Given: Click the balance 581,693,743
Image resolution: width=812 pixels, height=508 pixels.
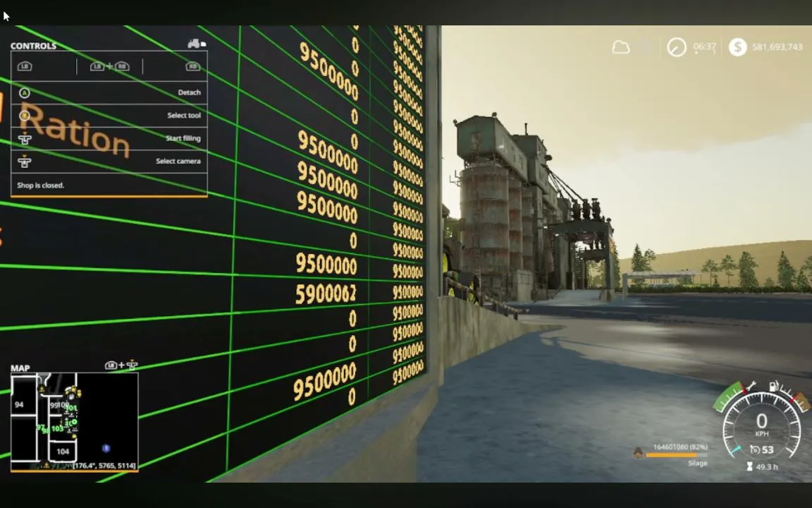Looking at the screenshot, I should tap(777, 47).
